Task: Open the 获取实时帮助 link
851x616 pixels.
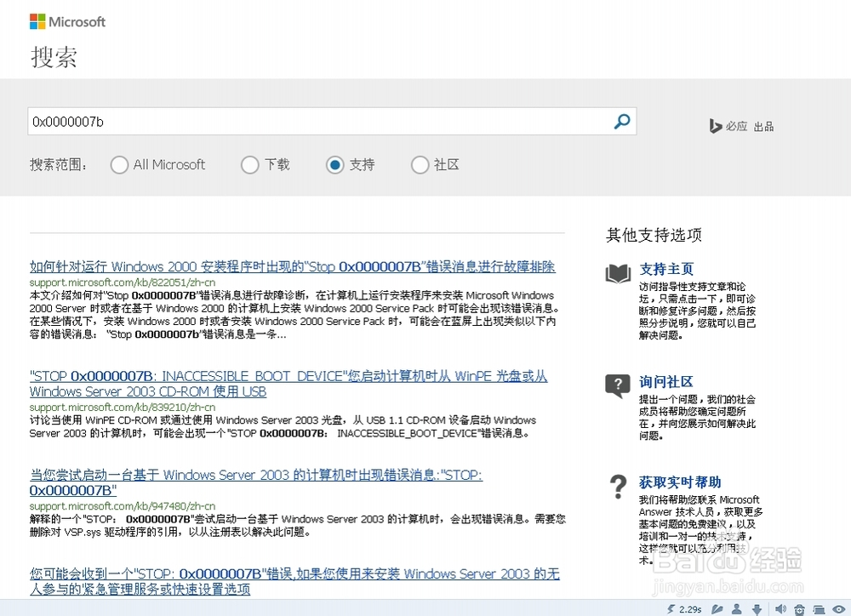Action: [x=680, y=482]
